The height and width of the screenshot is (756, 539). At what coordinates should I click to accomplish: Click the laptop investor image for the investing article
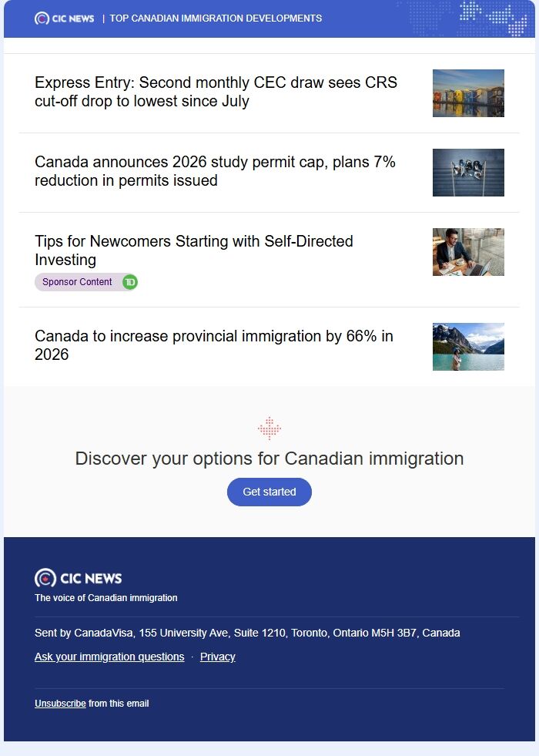[x=467, y=251]
